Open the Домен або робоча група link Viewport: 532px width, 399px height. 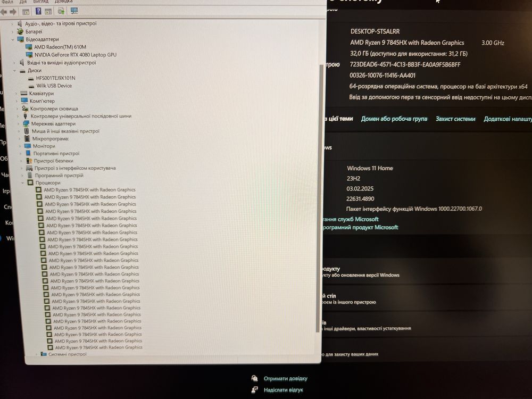pos(394,119)
